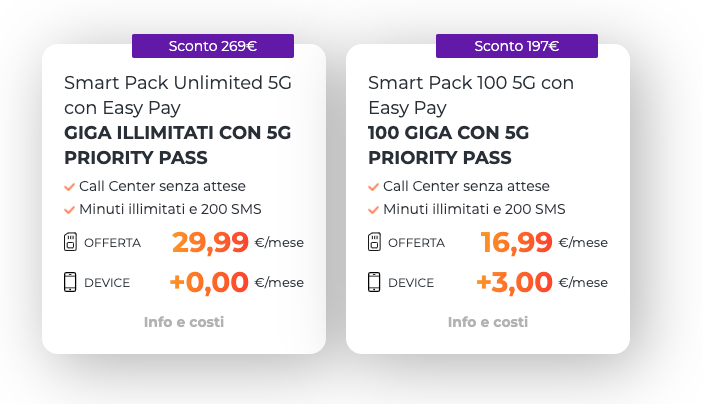The image size is (703, 404).
Task: Click the 16,99 €/mese offer price
Action: pos(544,242)
